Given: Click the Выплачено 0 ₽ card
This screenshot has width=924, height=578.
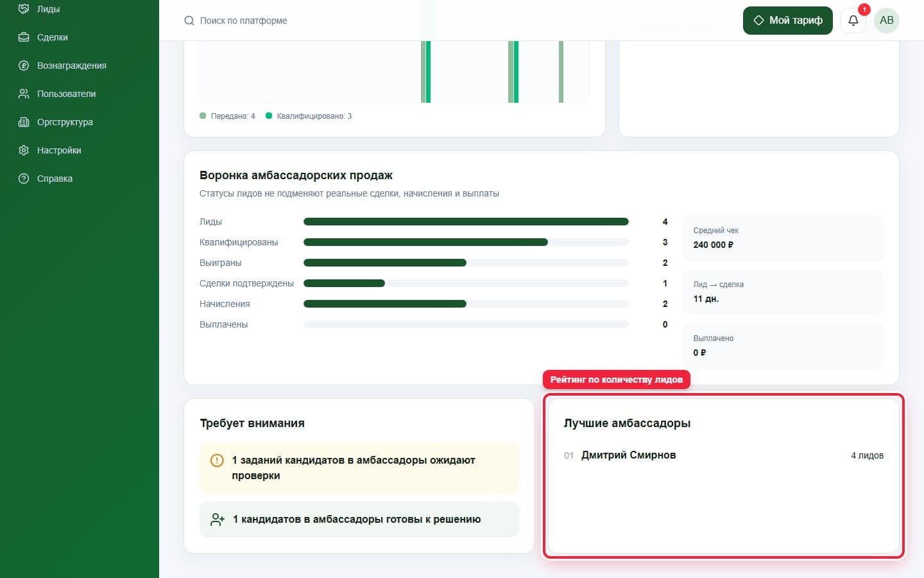Looking at the screenshot, I should [x=783, y=346].
